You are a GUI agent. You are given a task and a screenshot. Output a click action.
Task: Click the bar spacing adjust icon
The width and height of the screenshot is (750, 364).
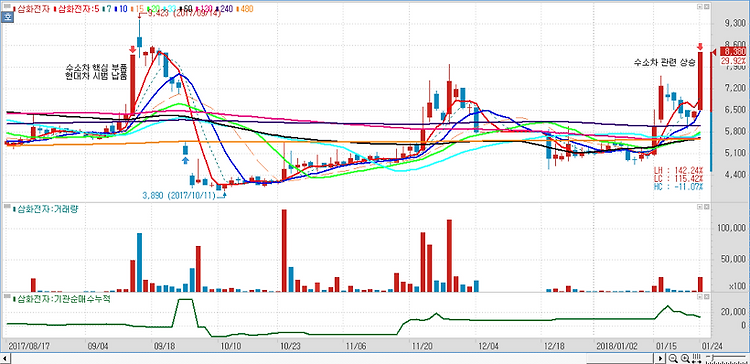click(696, 359)
